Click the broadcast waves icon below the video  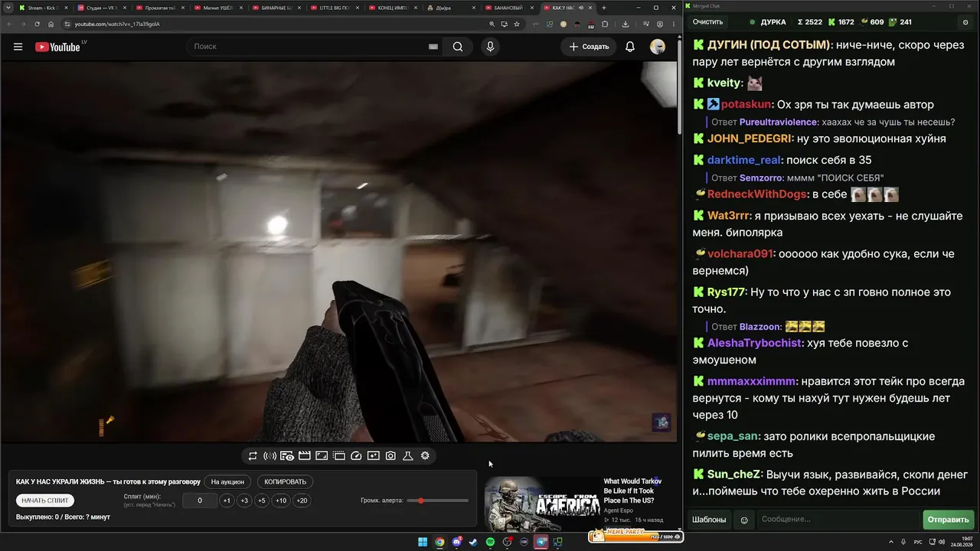coord(269,456)
